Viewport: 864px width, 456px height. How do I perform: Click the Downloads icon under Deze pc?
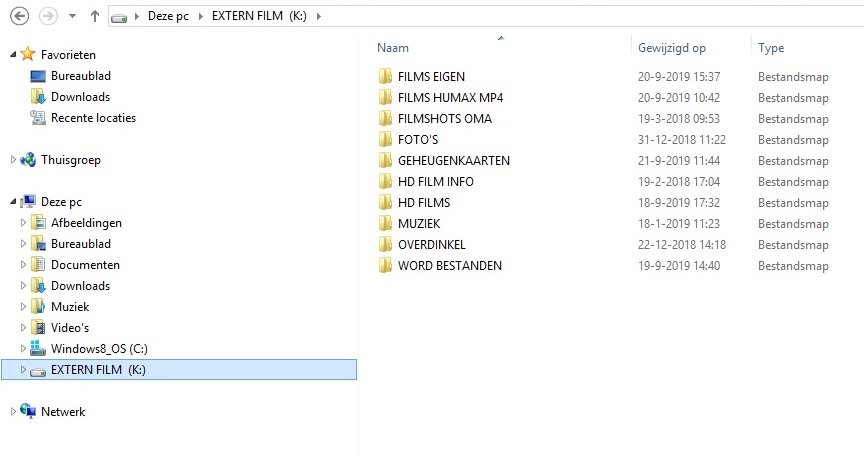tap(38, 285)
